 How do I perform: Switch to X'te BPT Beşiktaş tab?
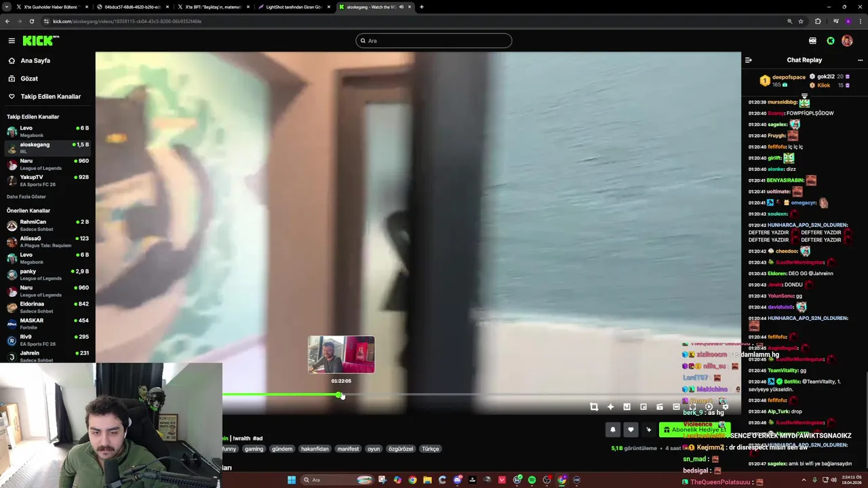pos(212,7)
